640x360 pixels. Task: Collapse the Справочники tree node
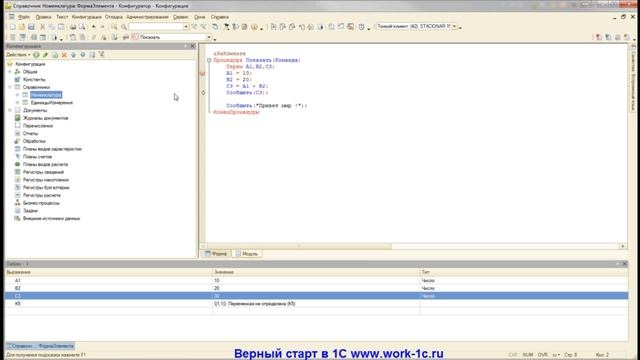click(10, 87)
